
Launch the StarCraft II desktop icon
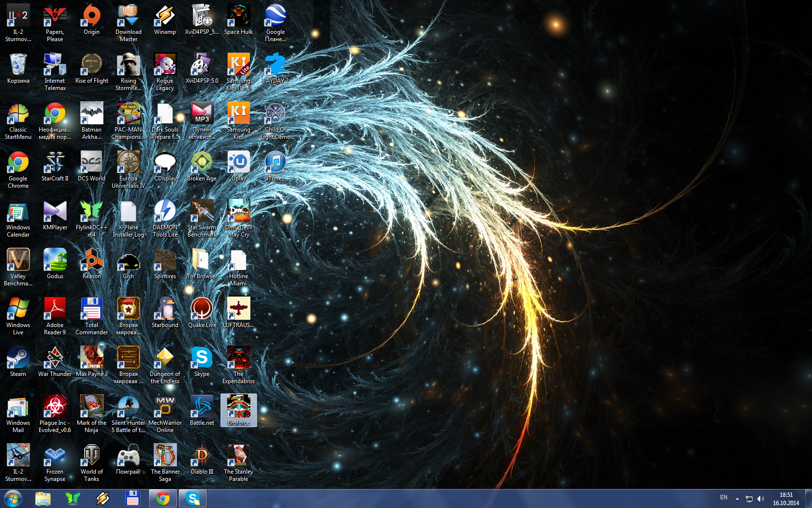point(55,166)
